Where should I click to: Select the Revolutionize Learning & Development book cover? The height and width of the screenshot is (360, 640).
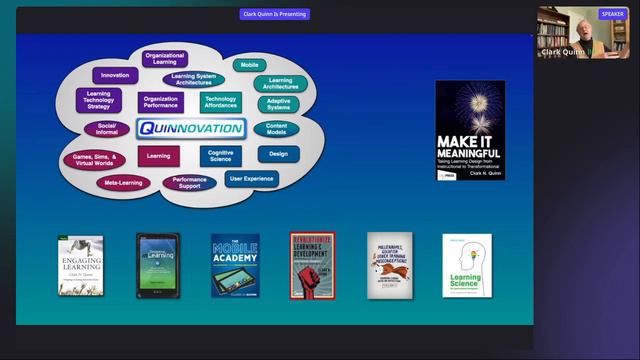[313, 266]
